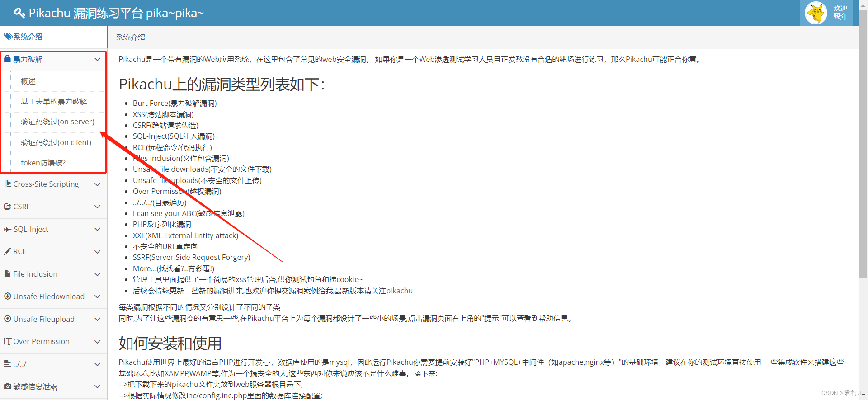Click the heading Pikachu上的漏洞类型列表如下
This screenshot has width=868, height=400.
coord(222,85)
